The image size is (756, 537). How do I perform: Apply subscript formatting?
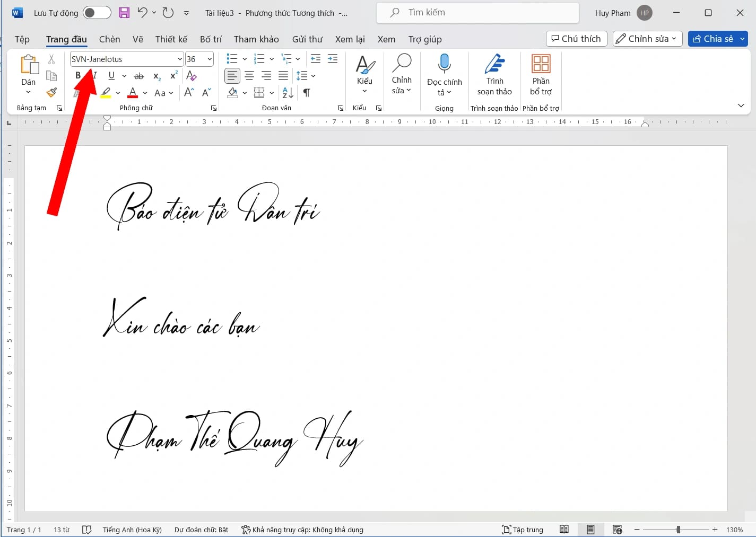tap(157, 76)
